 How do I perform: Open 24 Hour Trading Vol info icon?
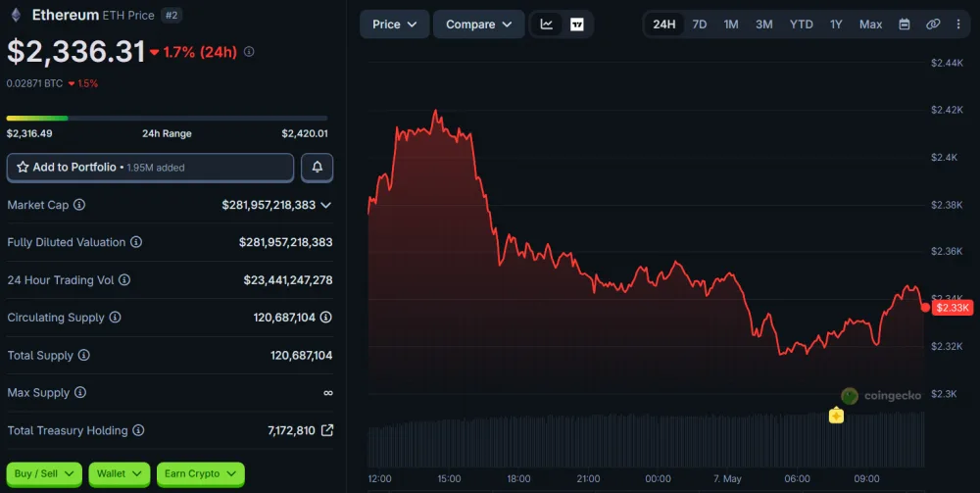click(x=124, y=279)
